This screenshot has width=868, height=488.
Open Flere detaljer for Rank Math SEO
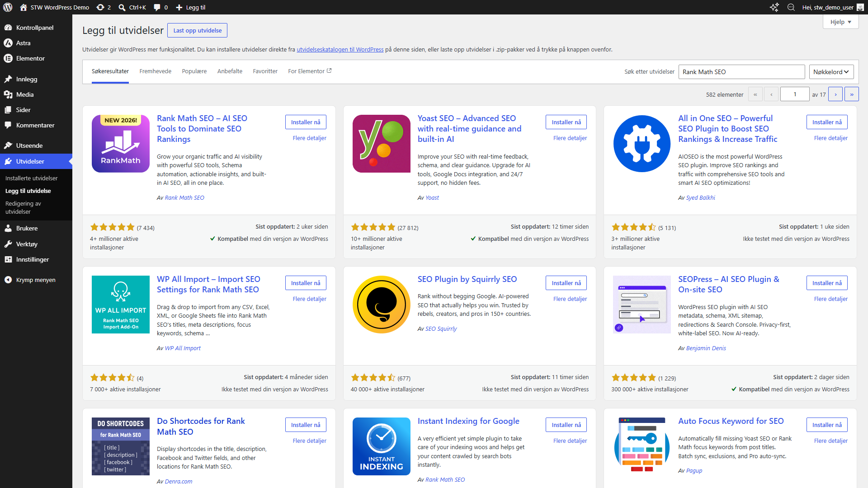coord(309,138)
